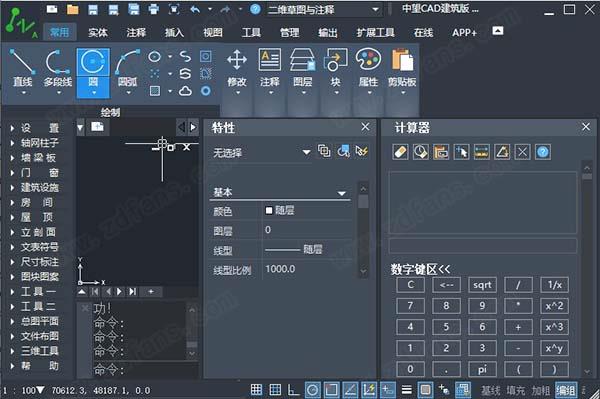Expand the 文表符号 menu item
This screenshot has width=600, height=399.
(35, 247)
